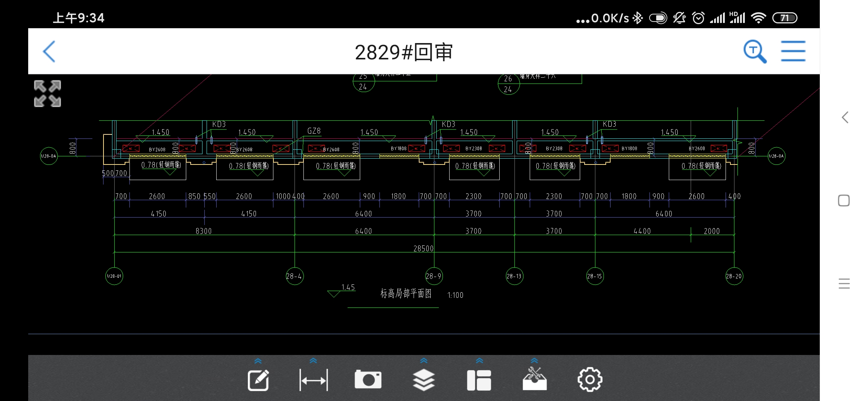Expand options above the layers tool
868x401 pixels.
(424, 361)
